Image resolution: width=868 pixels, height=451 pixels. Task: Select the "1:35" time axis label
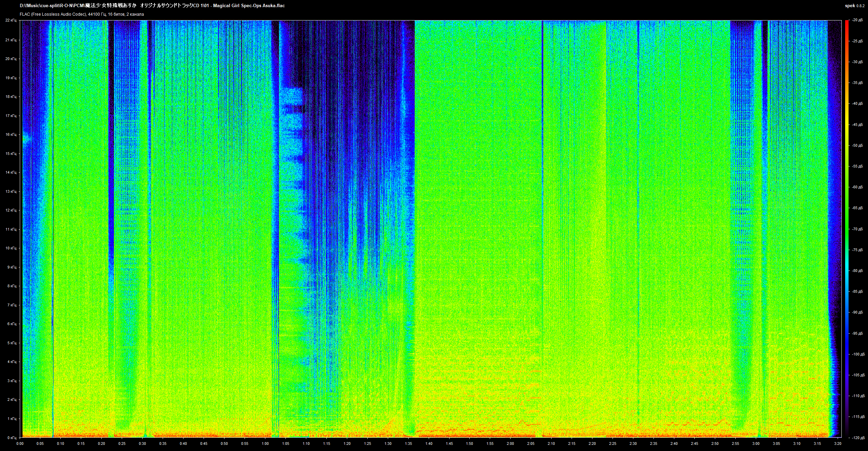pyautogui.click(x=408, y=443)
